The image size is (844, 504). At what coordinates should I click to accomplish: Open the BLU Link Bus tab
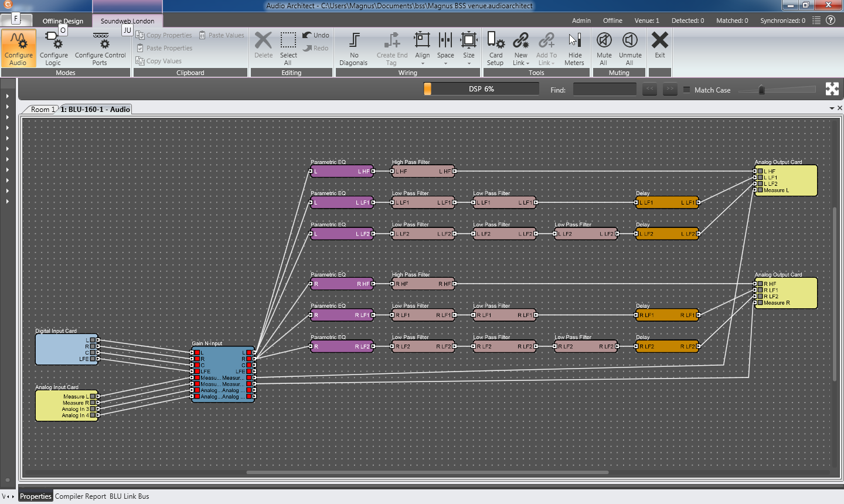tap(130, 496)
